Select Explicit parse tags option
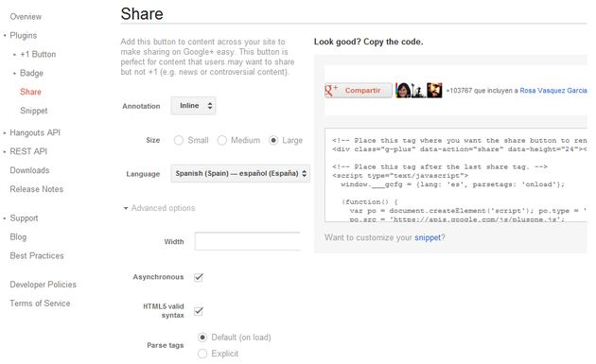 point(202,354)
